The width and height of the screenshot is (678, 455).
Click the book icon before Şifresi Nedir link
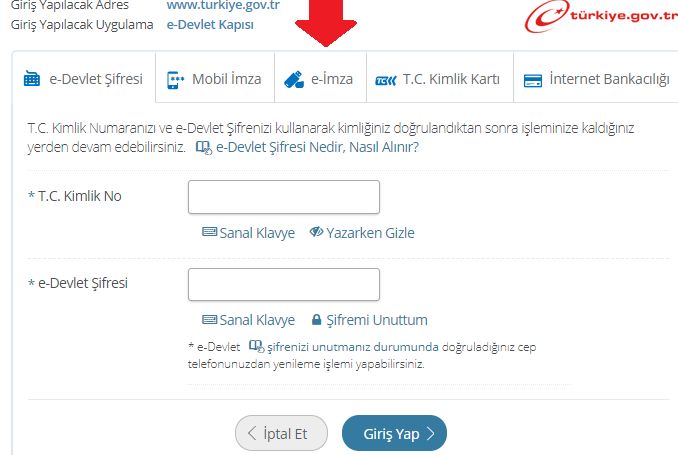point(204,147)
